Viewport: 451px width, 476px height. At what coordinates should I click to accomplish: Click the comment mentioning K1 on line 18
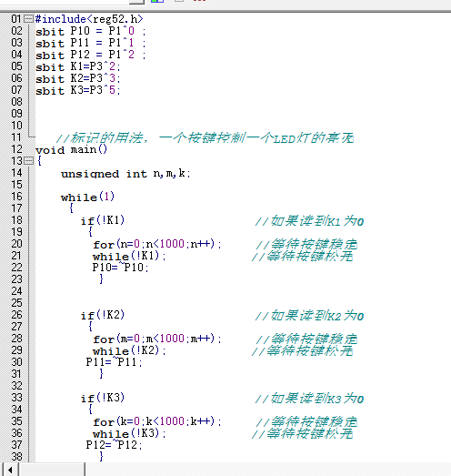click(309, 221)
